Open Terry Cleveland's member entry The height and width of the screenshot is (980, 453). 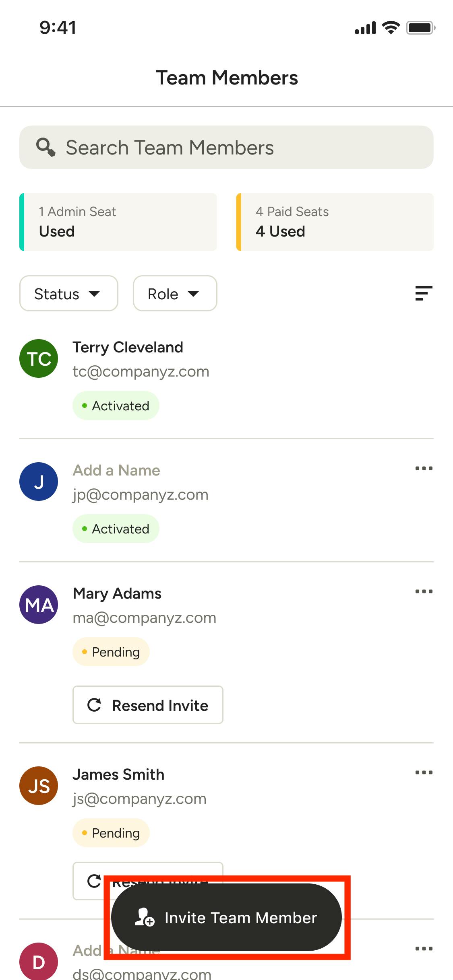(x=128, y=347)
